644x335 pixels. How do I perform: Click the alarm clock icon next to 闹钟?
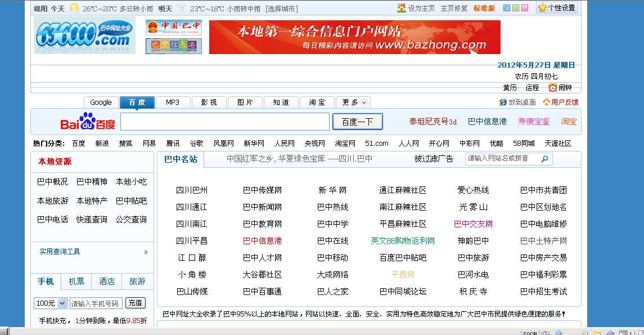[x=553, y=88]
